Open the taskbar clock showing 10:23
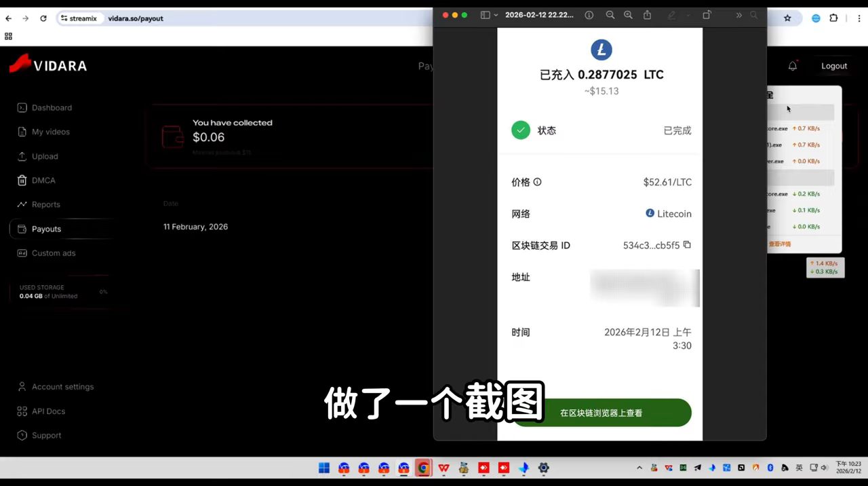The image size is (868, 486). 848,467
